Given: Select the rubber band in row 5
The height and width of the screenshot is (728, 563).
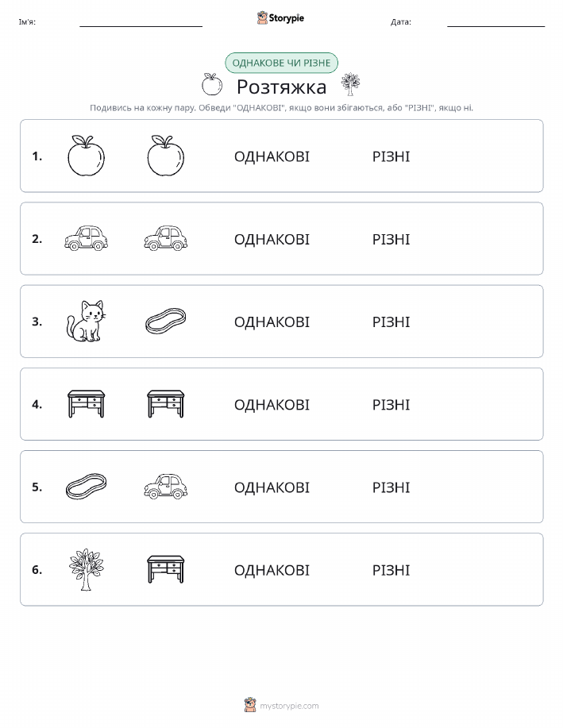Looking at the screenshot, I should (86, 487).
